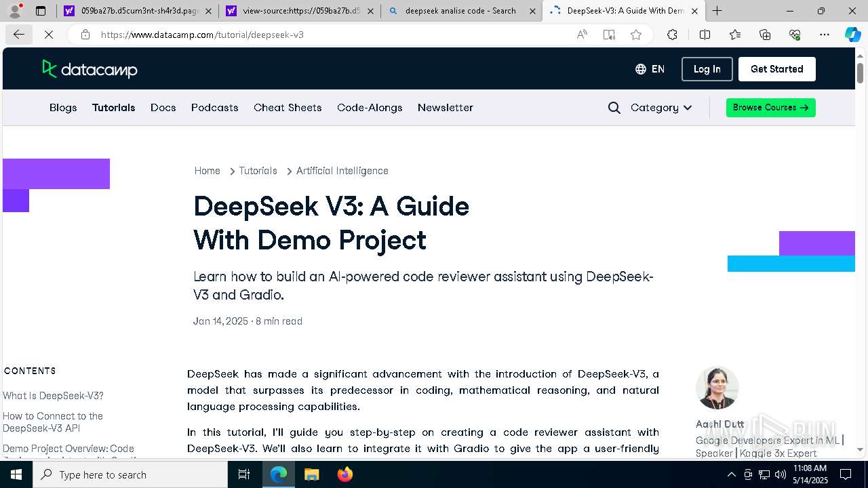Open the network icon in system tray

click(x=764, y=474)
